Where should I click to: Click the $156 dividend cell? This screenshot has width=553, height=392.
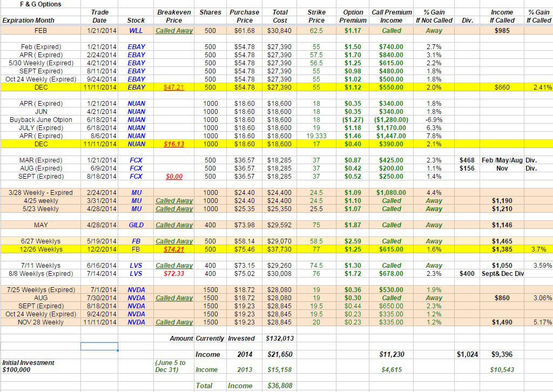[x=467, y=168]
